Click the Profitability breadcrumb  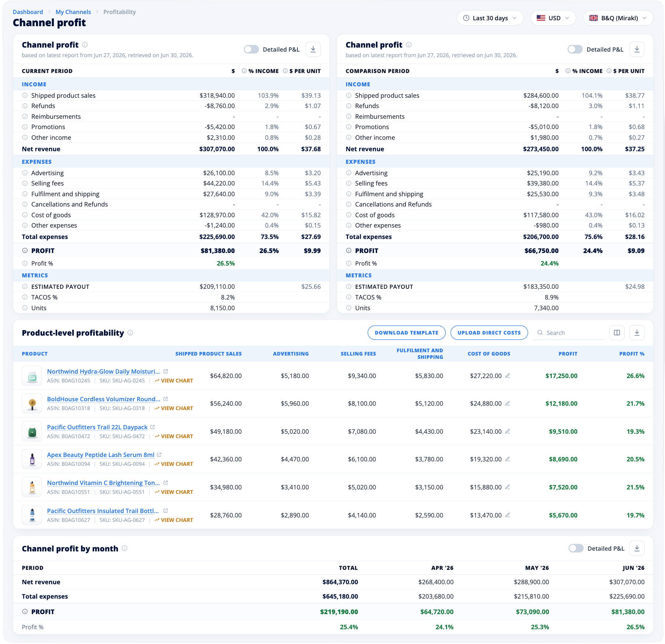point(119,12)
